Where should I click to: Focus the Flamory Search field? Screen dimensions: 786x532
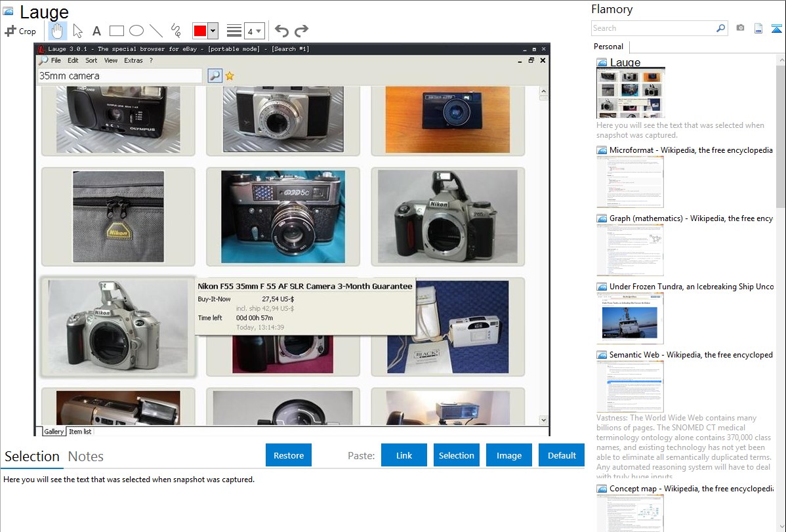(653, 28)
